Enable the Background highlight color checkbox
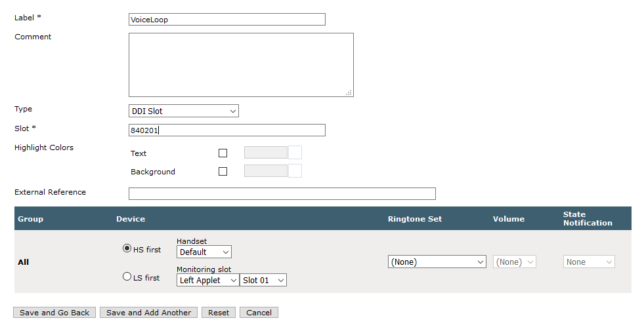 point(223,172)
